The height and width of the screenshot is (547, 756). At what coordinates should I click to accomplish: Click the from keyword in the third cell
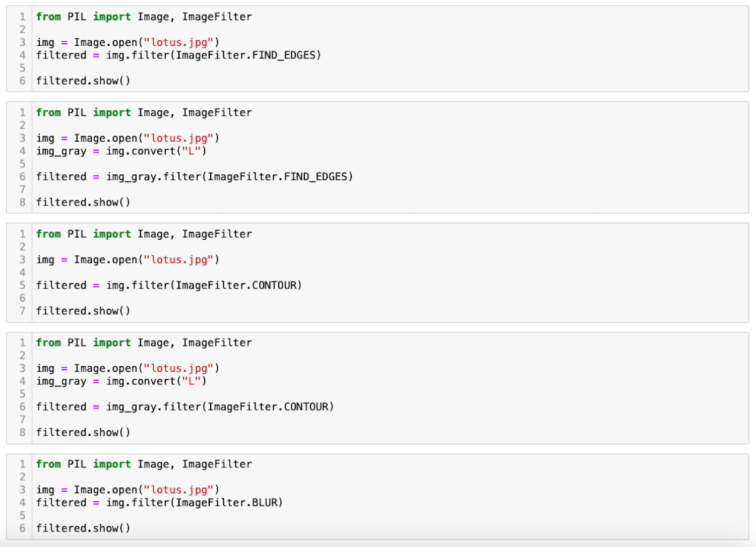pyautogui.click(x=48, y=234)
